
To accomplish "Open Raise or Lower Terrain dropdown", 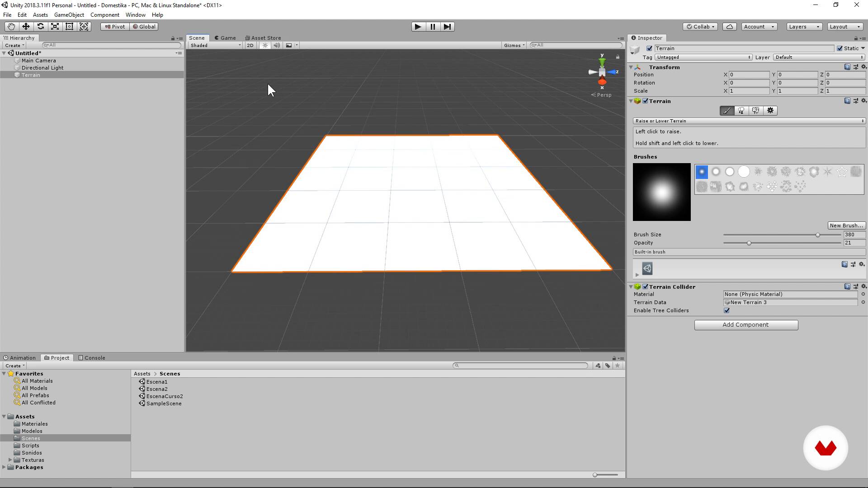I will tap(749, 121).
